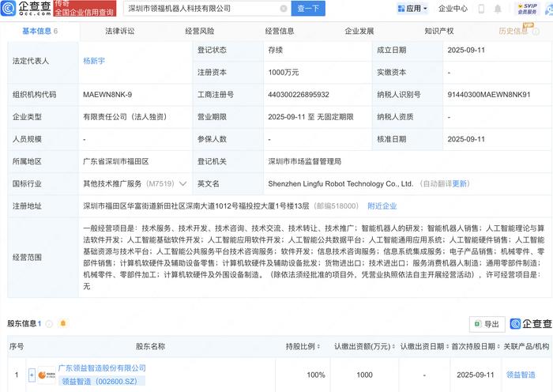Click the bell icon beside 股东信息

click(x=63, y=322)
